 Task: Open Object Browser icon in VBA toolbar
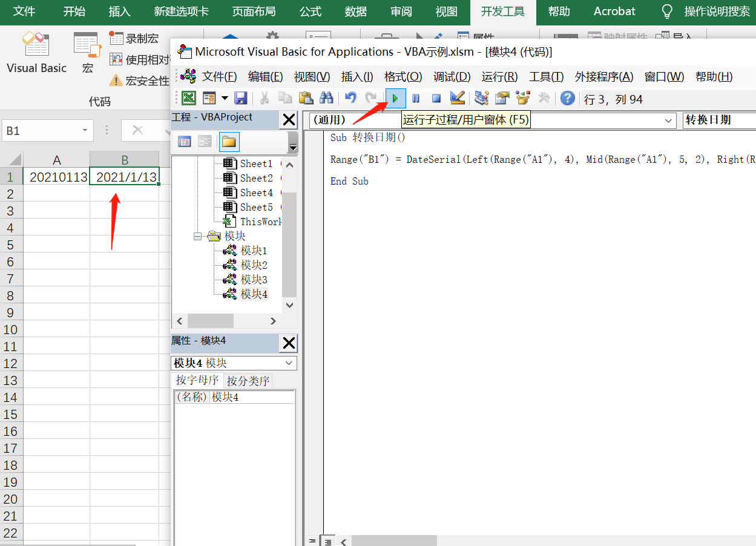click(x=523, y=98)
